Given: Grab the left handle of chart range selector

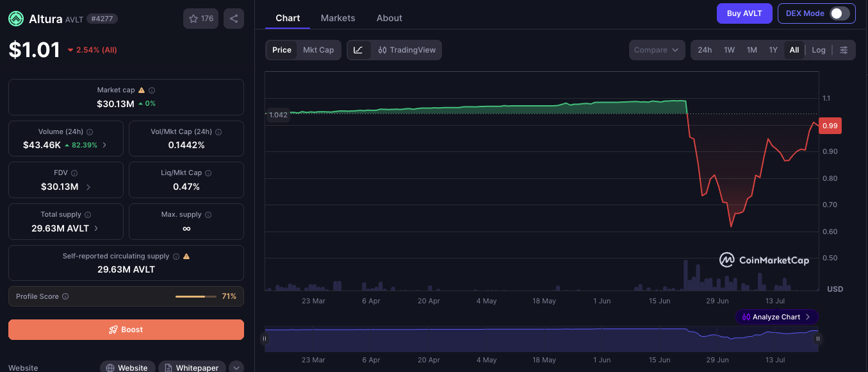Looking at the screenshot, I should pyautogui.click(x=265, y=339).
